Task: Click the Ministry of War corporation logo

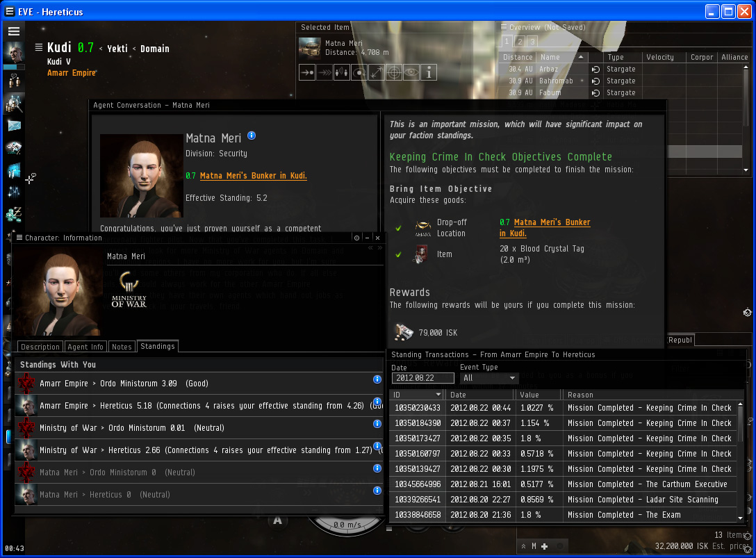Action: click(x=129, y=288)
